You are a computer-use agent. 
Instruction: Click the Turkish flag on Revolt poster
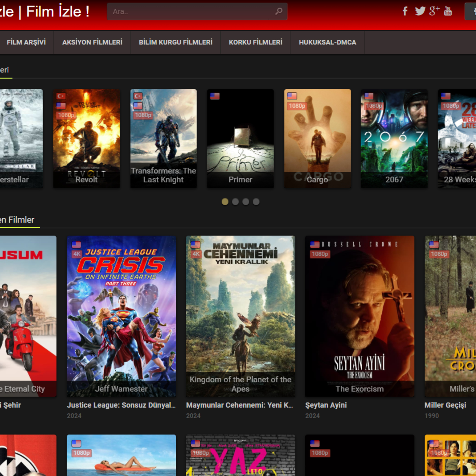pos(61,96)
